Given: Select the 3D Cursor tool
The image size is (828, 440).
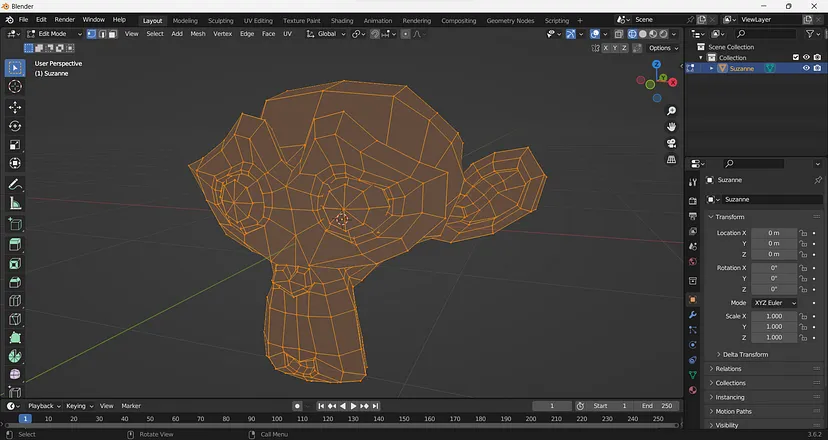Looking at the screenshot, I should tap(15, 87).
